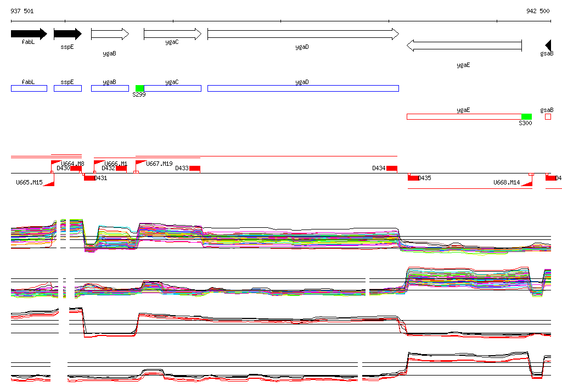The width and height of the screenshot is (562, 392).
Task: Click the ygaD label under the white arrow
Action: pos(302,47)
